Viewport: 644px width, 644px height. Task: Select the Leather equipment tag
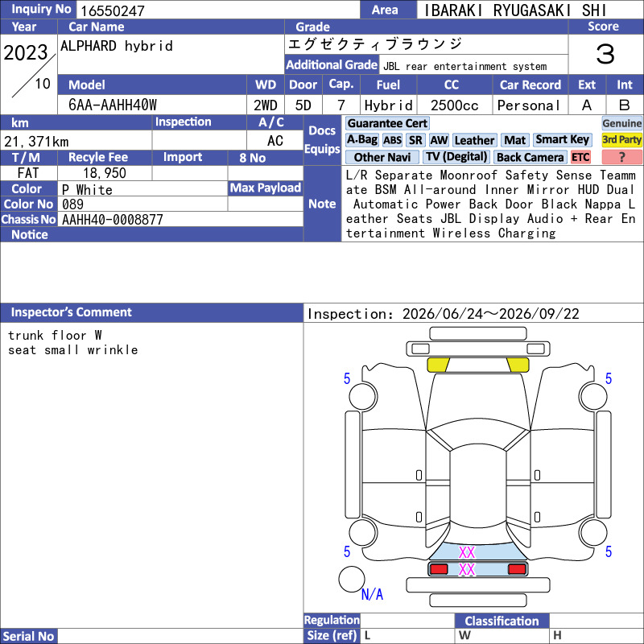coord(474,140)
